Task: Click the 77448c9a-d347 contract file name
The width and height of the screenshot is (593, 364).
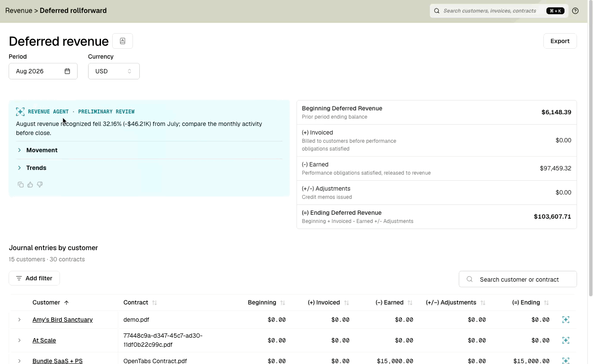Action: coord(163,340)
